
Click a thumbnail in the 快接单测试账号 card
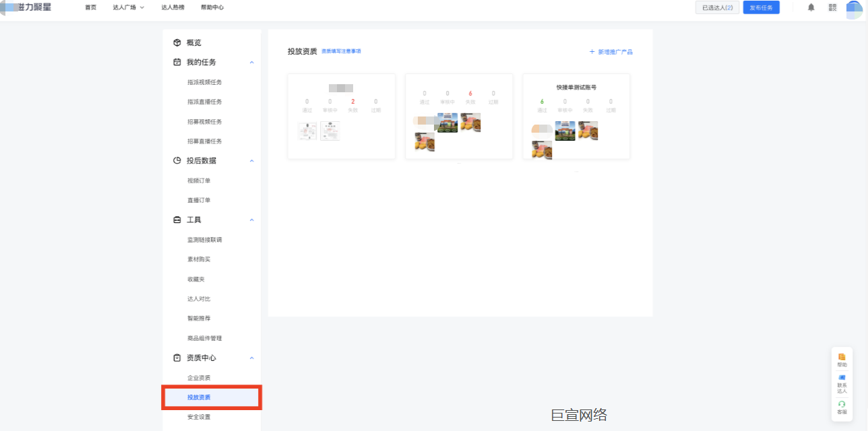click(565, 131)
